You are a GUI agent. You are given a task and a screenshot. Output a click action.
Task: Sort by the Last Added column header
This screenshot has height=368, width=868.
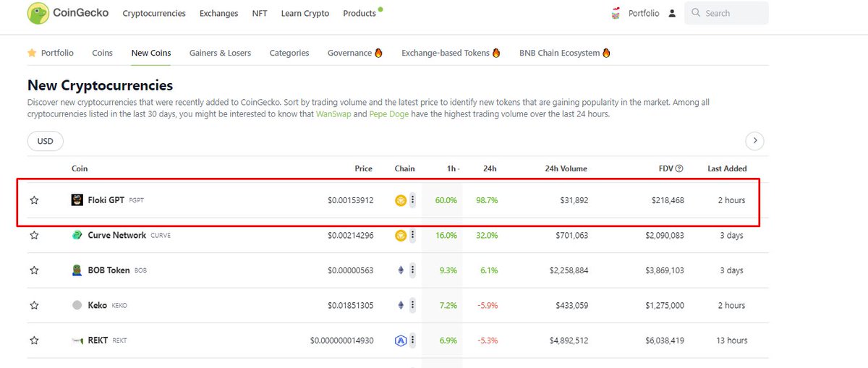727,168
